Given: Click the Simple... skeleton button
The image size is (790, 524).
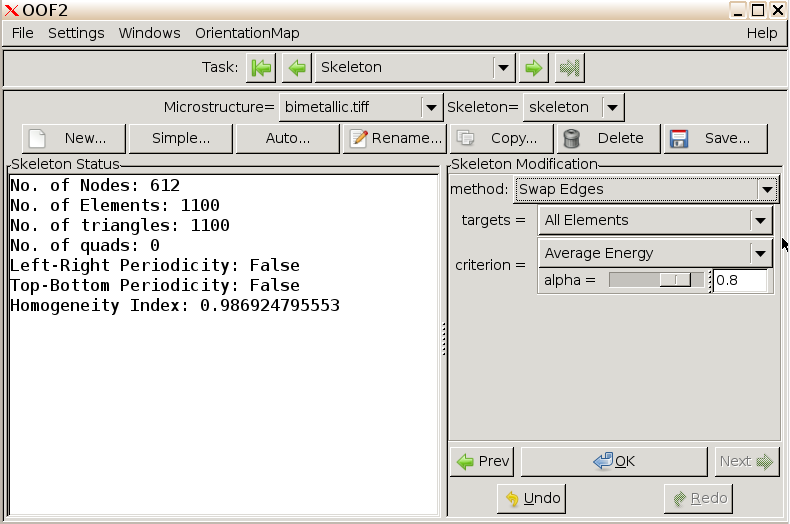Looking at the screenshot, I should tap(181, 139).
